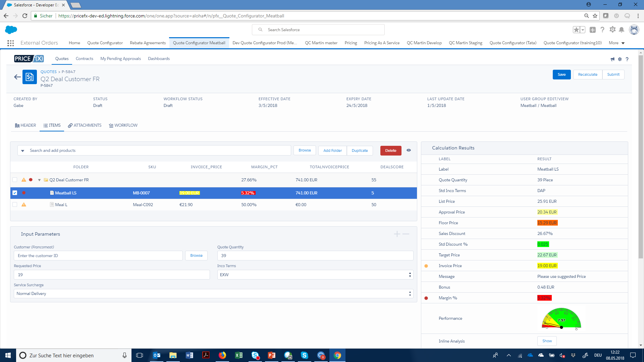Show the Inline Analysis

(547, 341)
